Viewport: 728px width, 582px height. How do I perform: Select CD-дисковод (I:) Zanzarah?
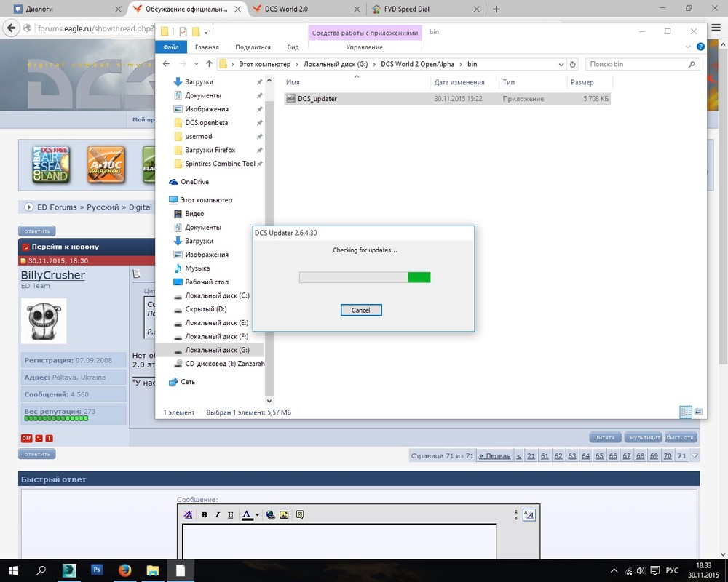(x=225, y=364)
